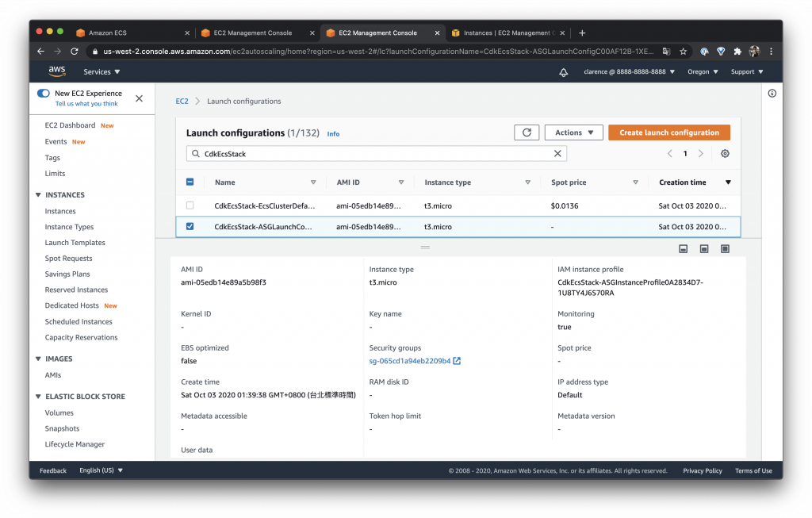Screen dimensions: 812x518
Task: Clear the CdkEcsStack search filter
Action: pyautogui.click(x=557, y=153)
